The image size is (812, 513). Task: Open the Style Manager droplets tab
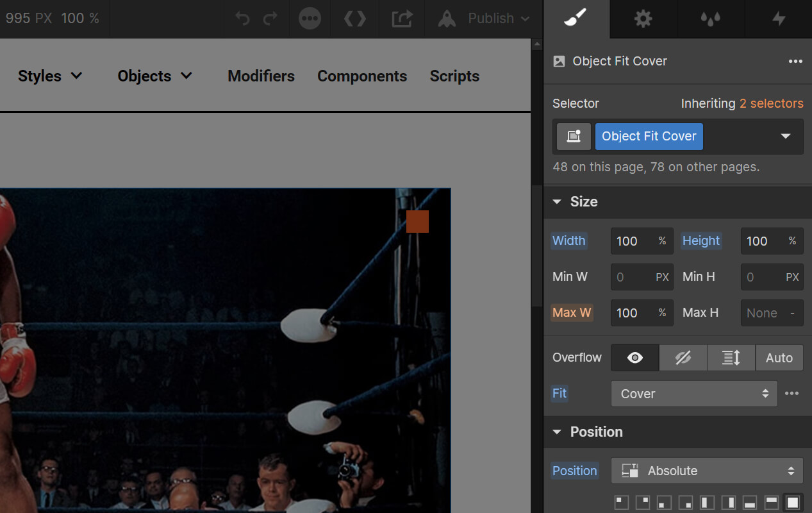(x=710, y=19)
